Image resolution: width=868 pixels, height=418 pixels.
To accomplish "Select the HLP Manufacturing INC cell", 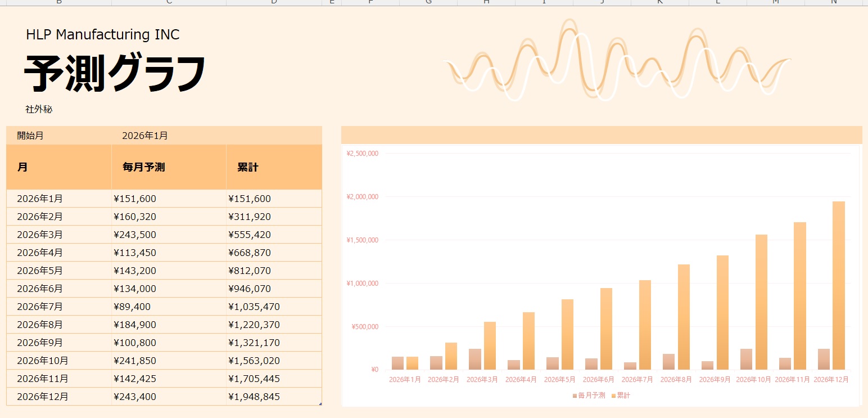I will [102, 35].
